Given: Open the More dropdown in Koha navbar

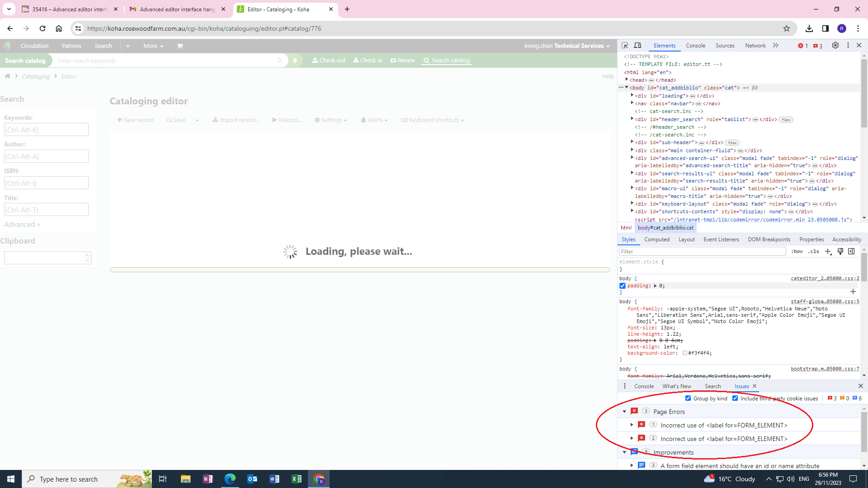Looking at the screenshot, I should [153, 46].
